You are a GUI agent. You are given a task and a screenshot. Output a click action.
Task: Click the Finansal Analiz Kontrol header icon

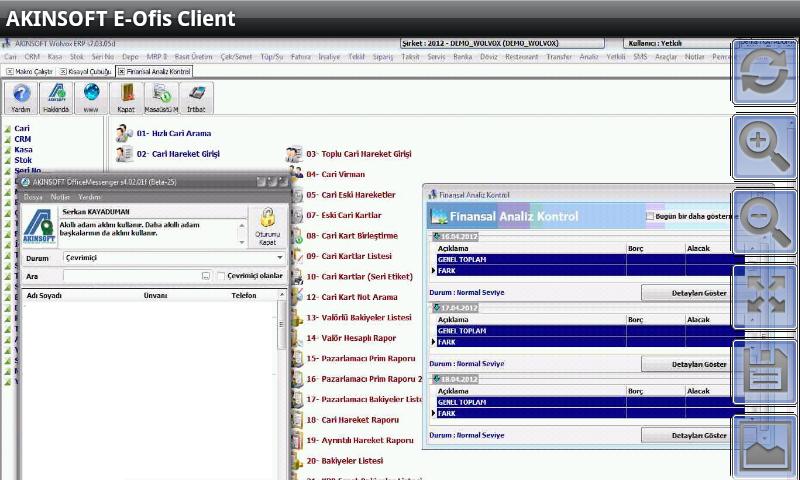(x=439, y=216)
